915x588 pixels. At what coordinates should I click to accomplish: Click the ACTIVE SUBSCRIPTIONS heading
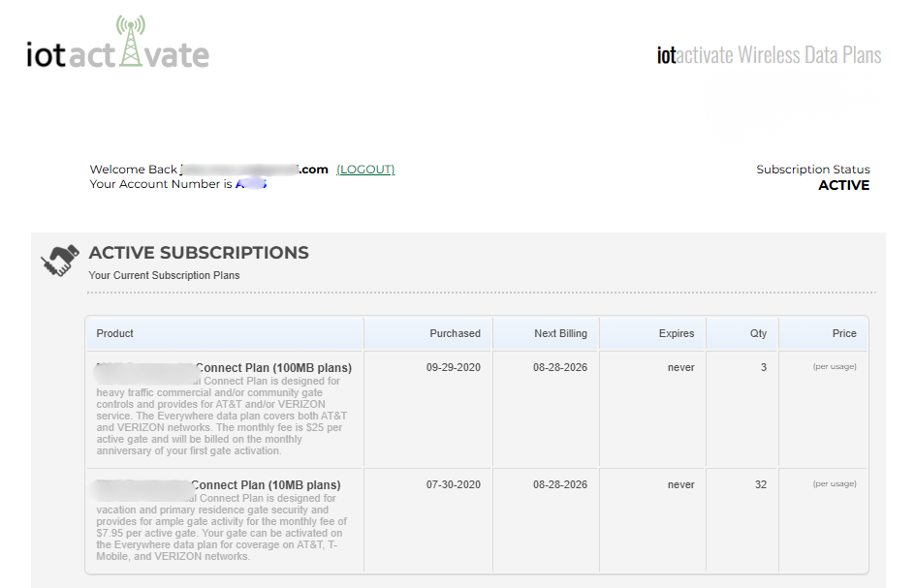click(x=199, y=253)
